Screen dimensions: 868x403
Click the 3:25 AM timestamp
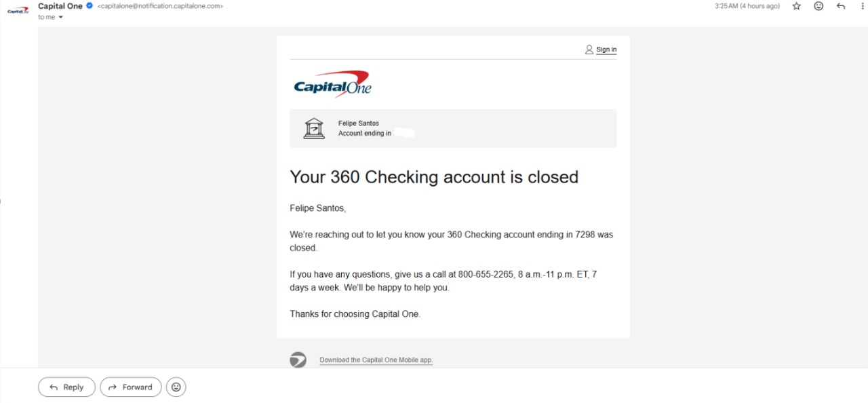(747, 6)
